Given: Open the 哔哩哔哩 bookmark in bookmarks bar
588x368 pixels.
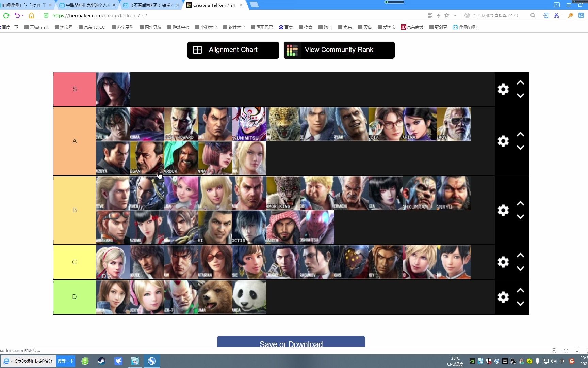Looking at the screenshot, I should tap(465, 27).
